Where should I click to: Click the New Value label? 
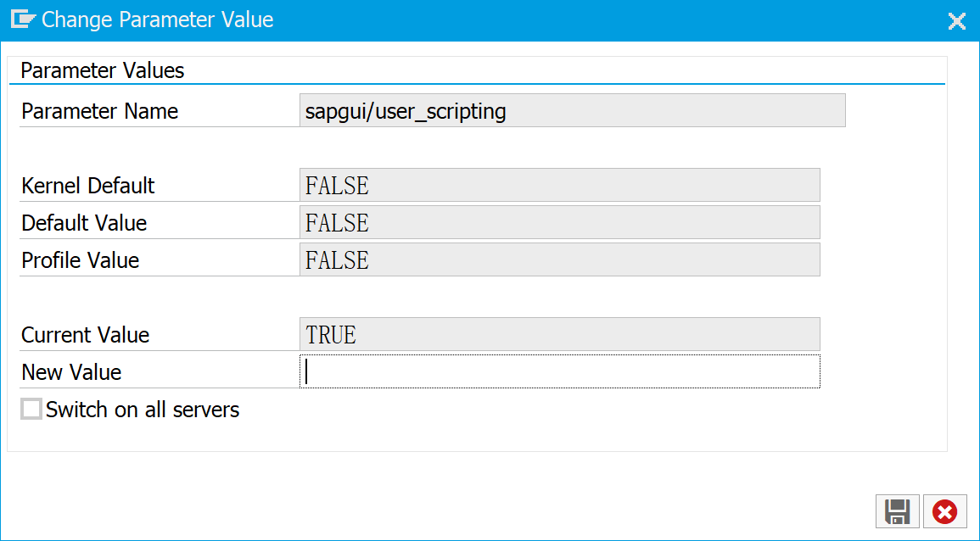point(71,372)
